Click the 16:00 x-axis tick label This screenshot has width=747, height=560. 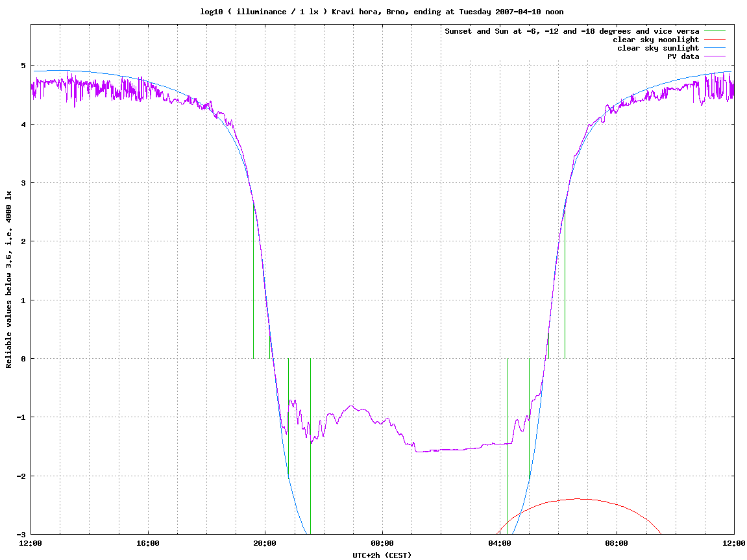tap(148, 543)
